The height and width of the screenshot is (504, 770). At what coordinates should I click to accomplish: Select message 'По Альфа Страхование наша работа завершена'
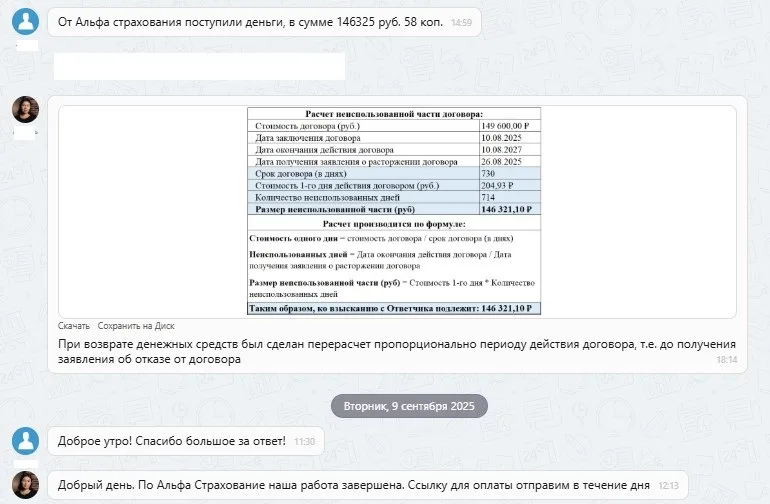368,485
